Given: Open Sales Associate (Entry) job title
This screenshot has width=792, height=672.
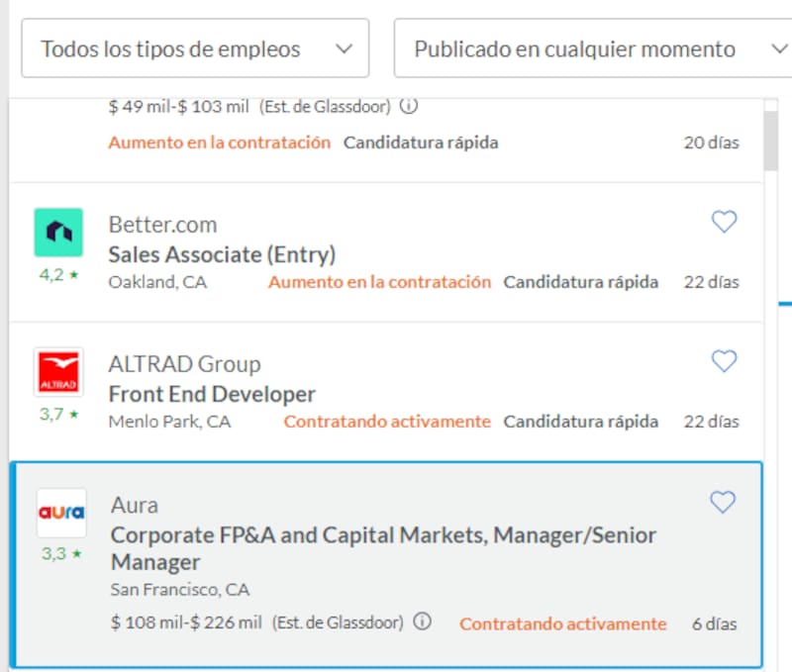Looking at the screenshot, I should (x=222, y=254).
